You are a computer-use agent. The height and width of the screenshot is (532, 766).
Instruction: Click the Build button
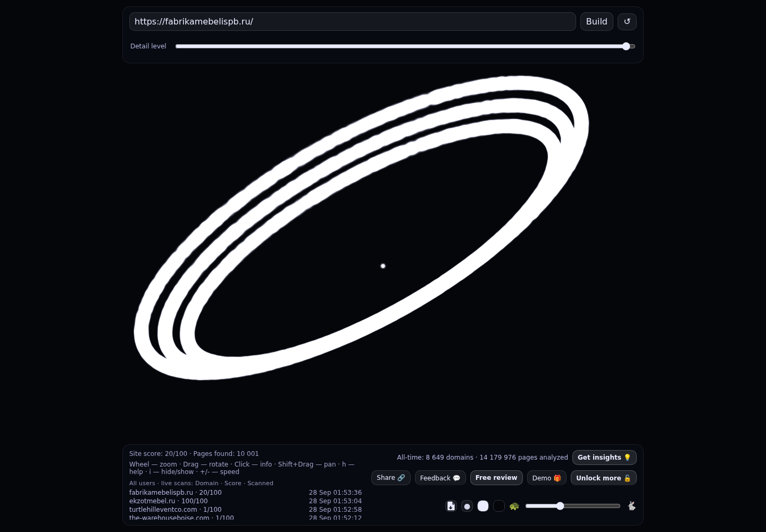point(597,22)
